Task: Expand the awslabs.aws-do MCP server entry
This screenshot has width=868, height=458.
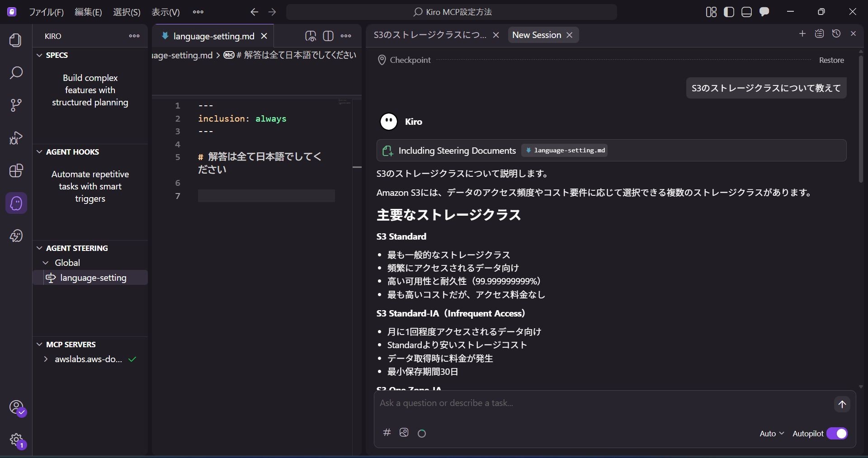Action: click(45, 359)
